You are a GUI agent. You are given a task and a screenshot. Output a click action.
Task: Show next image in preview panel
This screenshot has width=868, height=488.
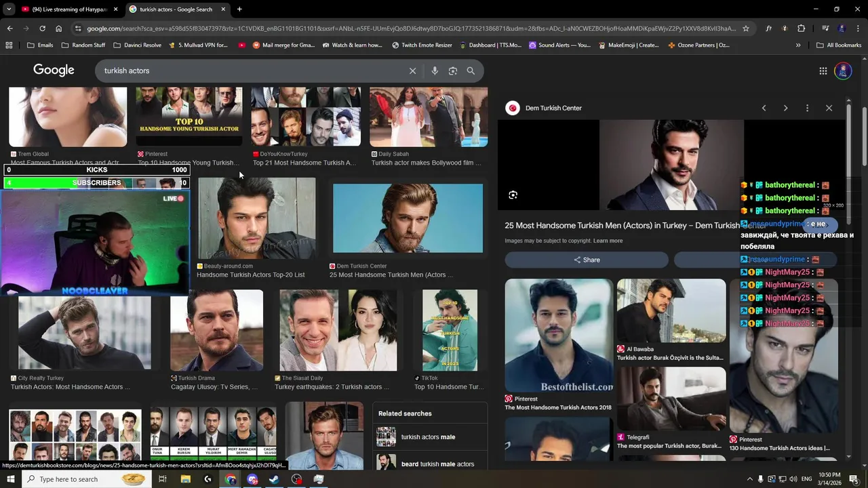click(x=785, y=108)
